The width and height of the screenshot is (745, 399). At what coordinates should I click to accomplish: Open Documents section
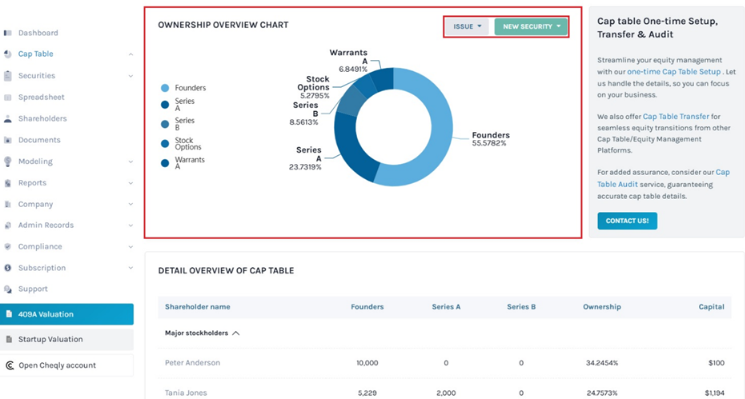click(39, 140)
